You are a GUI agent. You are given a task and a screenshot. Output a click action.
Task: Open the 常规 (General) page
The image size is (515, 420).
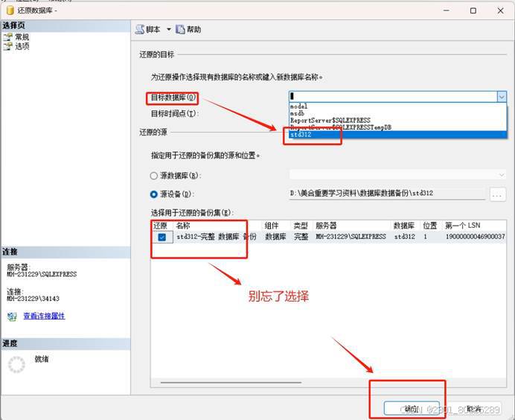point(22,36)
